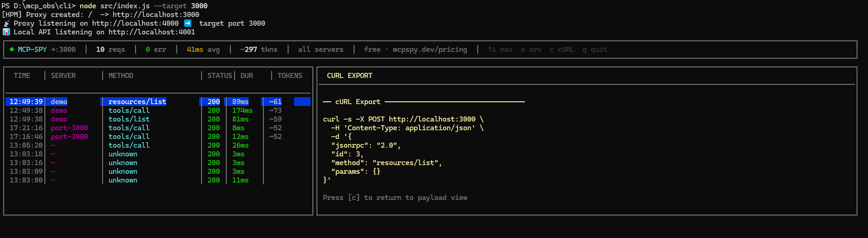The height and width of the screenshot is (238, 868).
Task: Click the SERVER column header
Action: (63, 76)
